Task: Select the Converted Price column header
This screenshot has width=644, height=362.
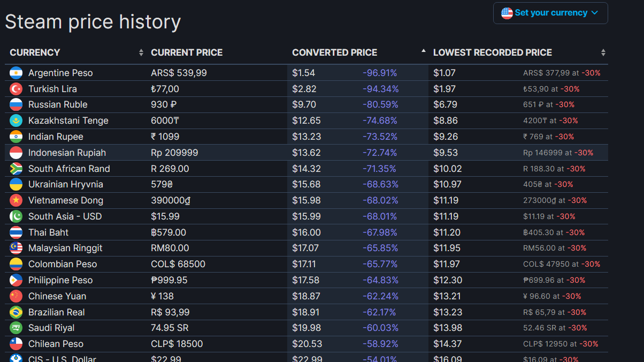Action: (x=335, y=52)
